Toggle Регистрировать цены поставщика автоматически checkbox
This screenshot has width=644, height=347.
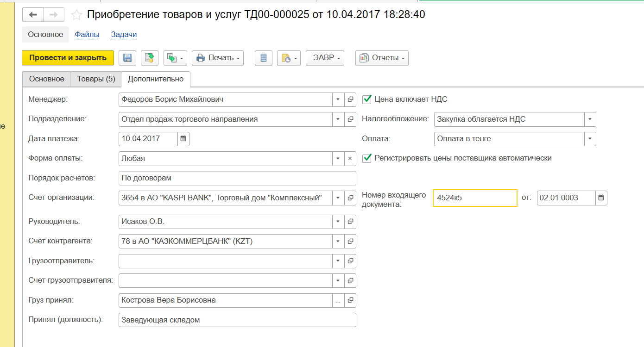tap(367, 158)
